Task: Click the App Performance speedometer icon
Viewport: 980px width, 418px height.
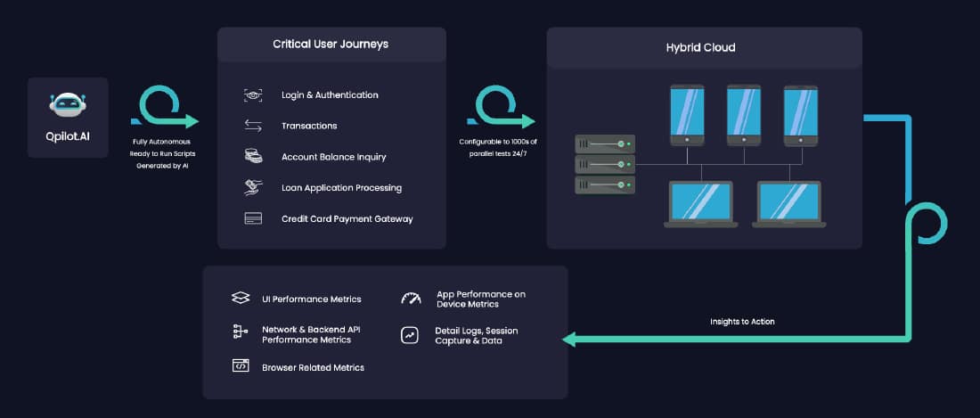Action: coord(412,299)
